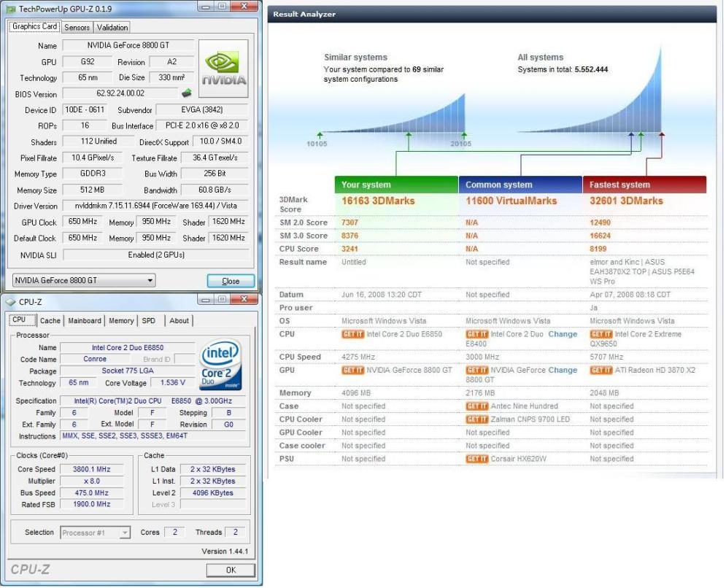Click the BIOS Version field 62.92.24.00.02
This screenshot has height=588, width=726.
[x=120, y=93]
